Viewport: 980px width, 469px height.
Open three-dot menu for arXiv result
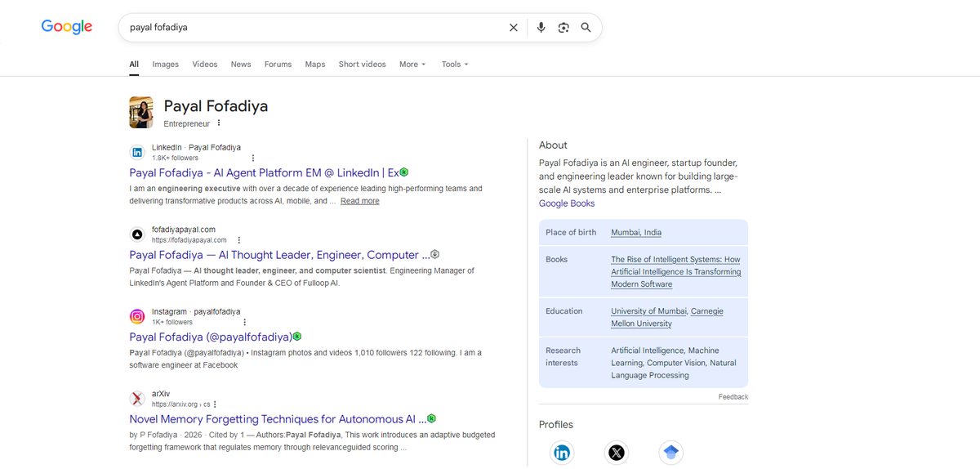point(216,404)
